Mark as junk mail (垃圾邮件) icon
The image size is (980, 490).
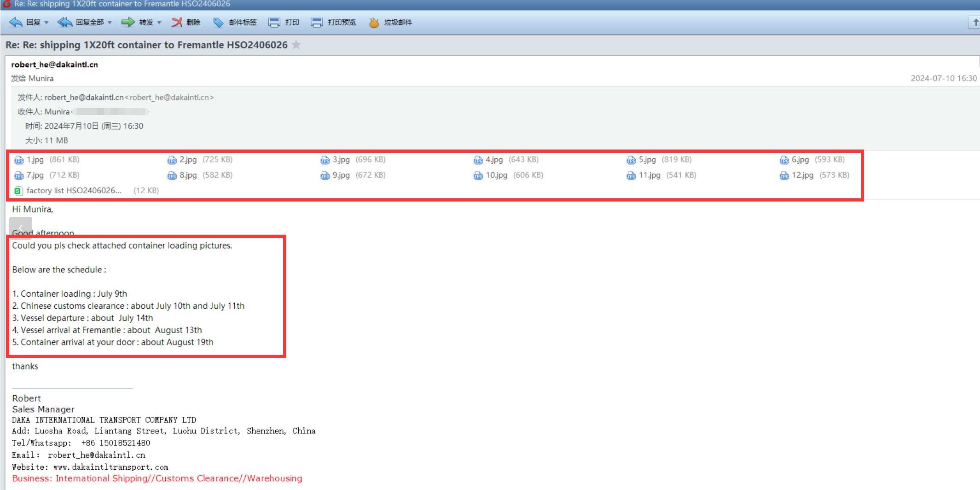tap(374, 22)
